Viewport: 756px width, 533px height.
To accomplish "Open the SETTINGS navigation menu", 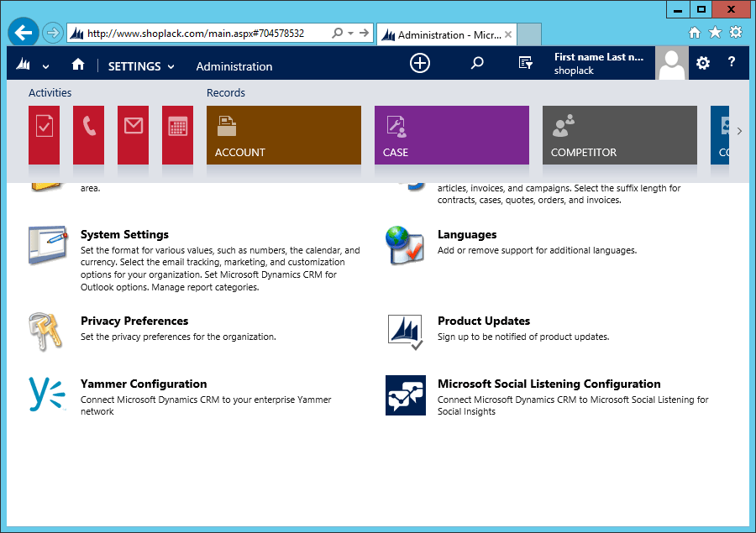I will pos(134,66).
